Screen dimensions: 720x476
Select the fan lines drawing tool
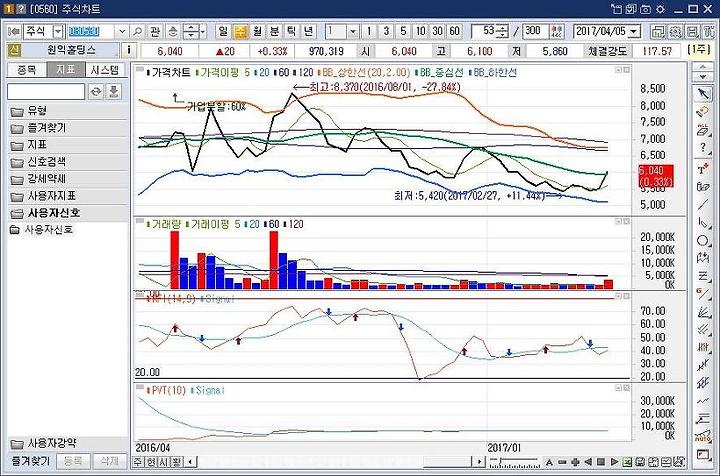coord(703,312)
